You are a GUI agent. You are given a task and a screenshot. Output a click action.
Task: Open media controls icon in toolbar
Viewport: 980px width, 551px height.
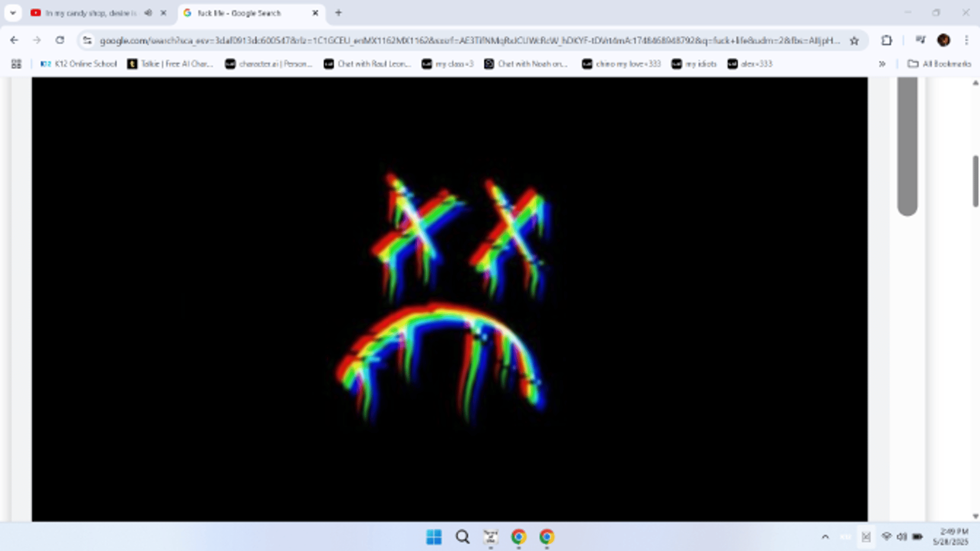pyautogui.click(x=920, y=40)
